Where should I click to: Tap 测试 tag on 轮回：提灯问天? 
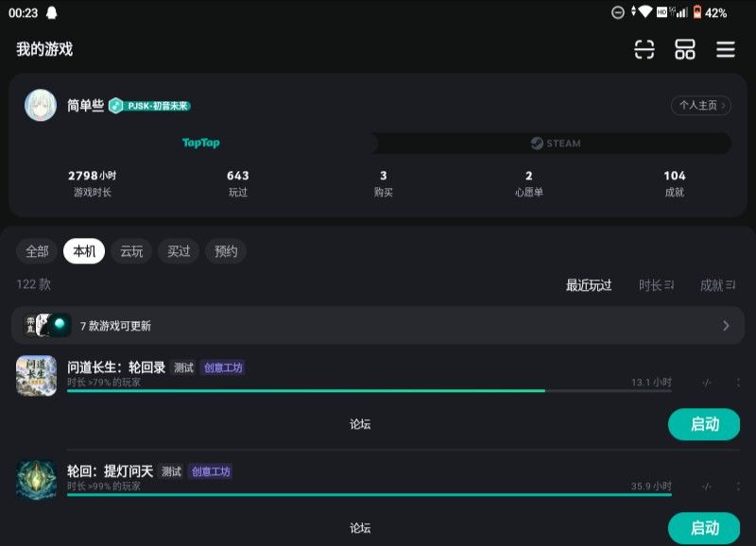pos(171,471)
